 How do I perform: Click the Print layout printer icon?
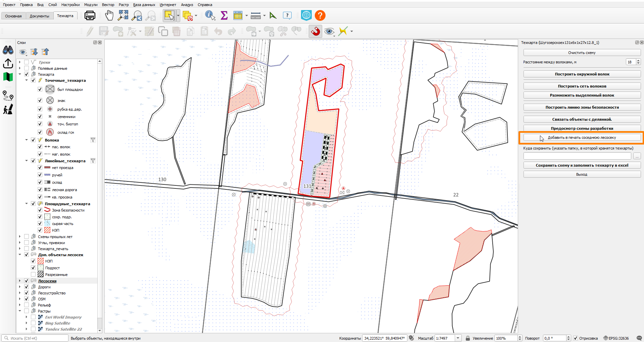90,15
